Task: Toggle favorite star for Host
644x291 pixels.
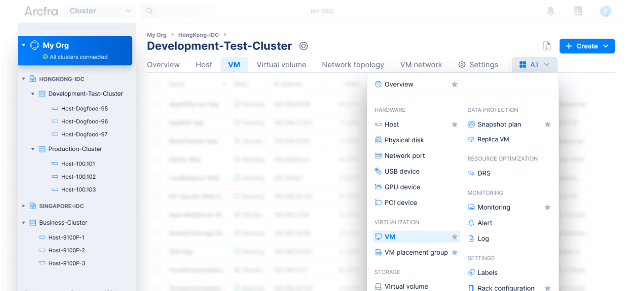Action: tap(454, 125)
